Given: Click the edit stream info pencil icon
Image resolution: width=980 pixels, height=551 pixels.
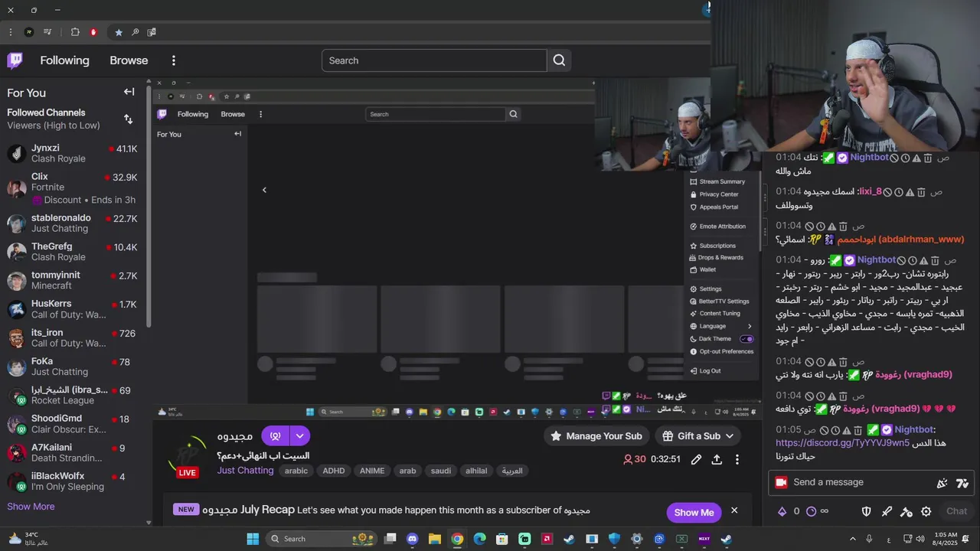Looking at the screenshot, I should pyautogui.click(x=696, y=459).
